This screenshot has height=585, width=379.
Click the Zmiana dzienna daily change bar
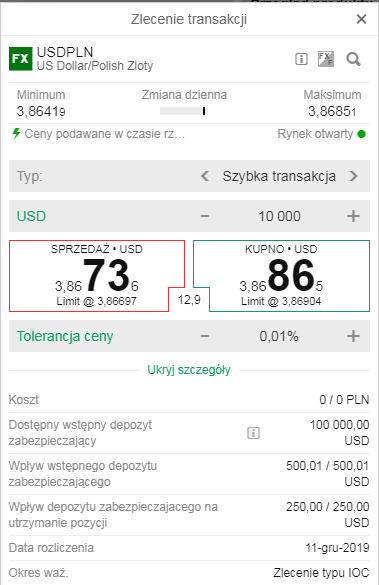(184, 111)
